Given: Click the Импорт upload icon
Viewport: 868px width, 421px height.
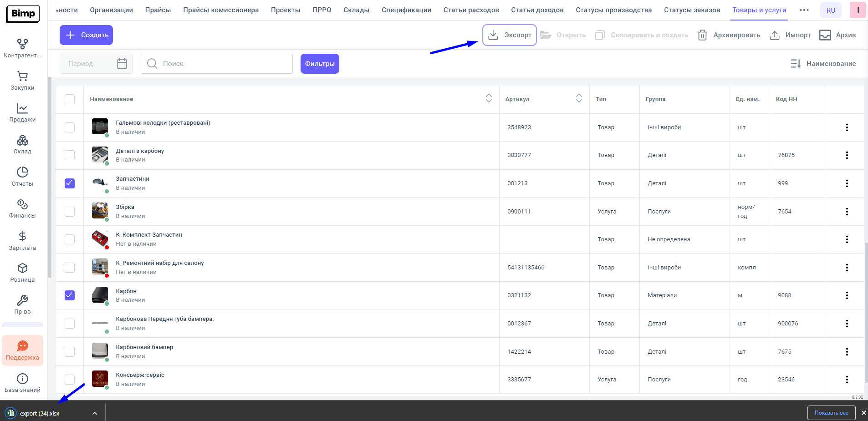Looking at the screenshot, I should 774,35.
